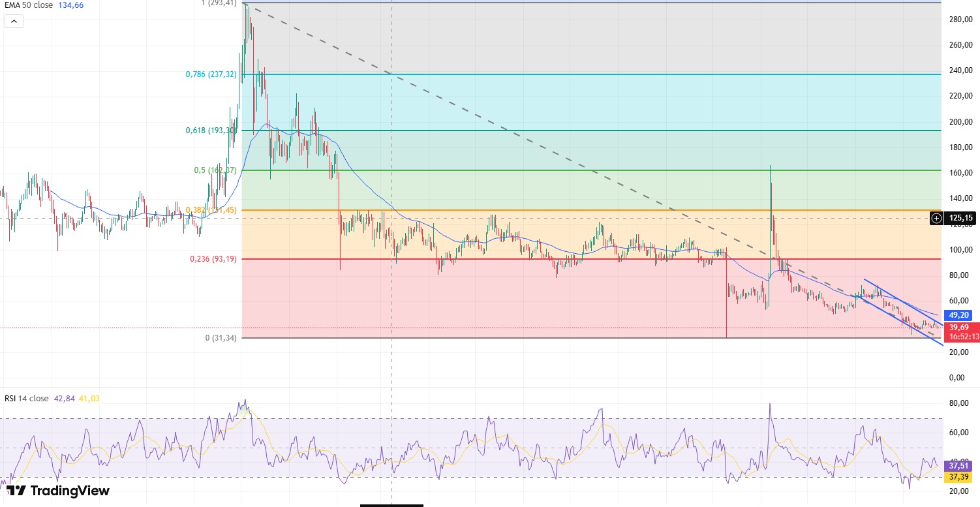The width and height of the screenshot is (980, 507).
Task: Click the EMA 50 close indicator title
Action: (x=26, y=5)
